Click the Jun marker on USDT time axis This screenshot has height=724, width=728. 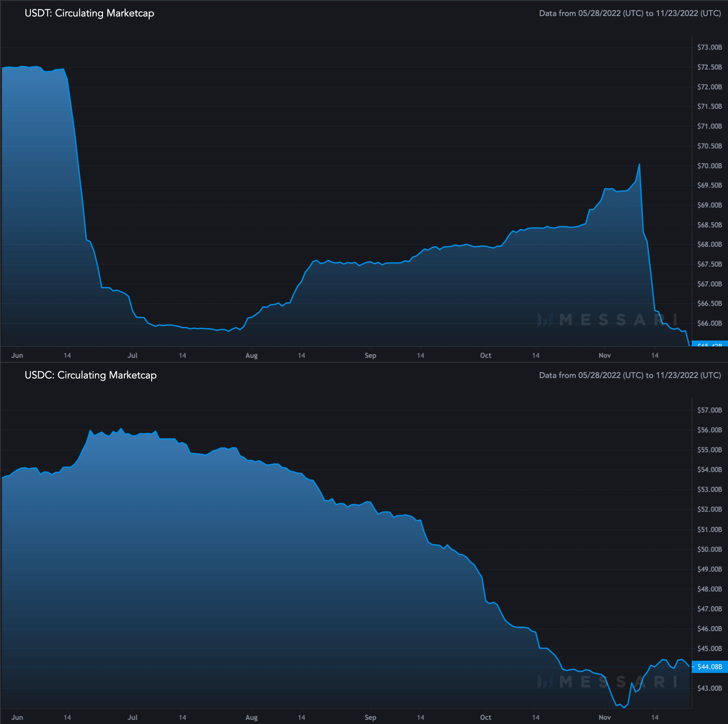17,355
